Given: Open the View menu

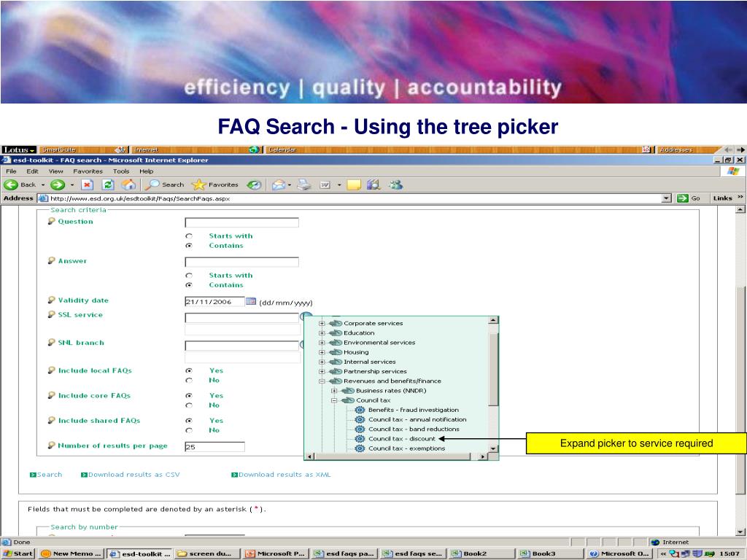Looking at the screenshot, I should (x=55, y=171).
